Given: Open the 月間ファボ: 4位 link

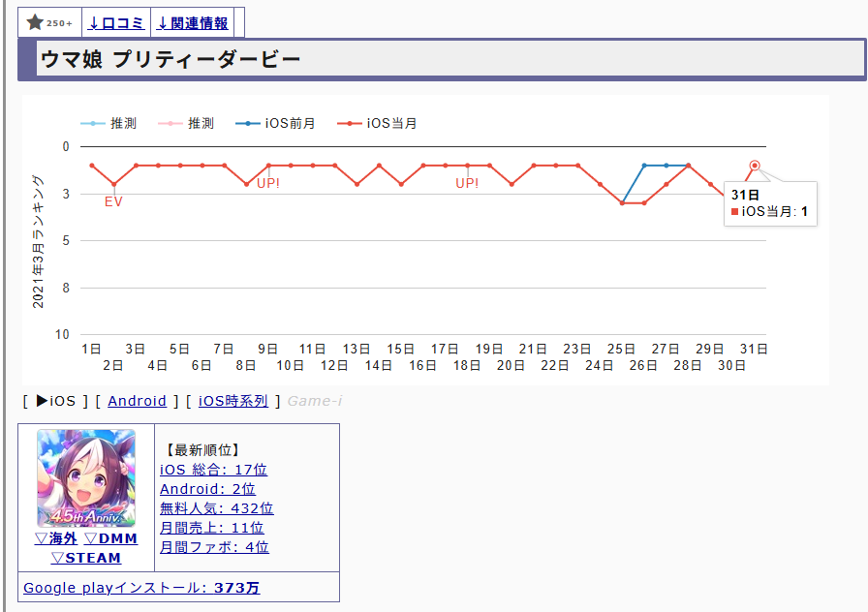Looking at the screenshot, I should click(x=215, y=547).
